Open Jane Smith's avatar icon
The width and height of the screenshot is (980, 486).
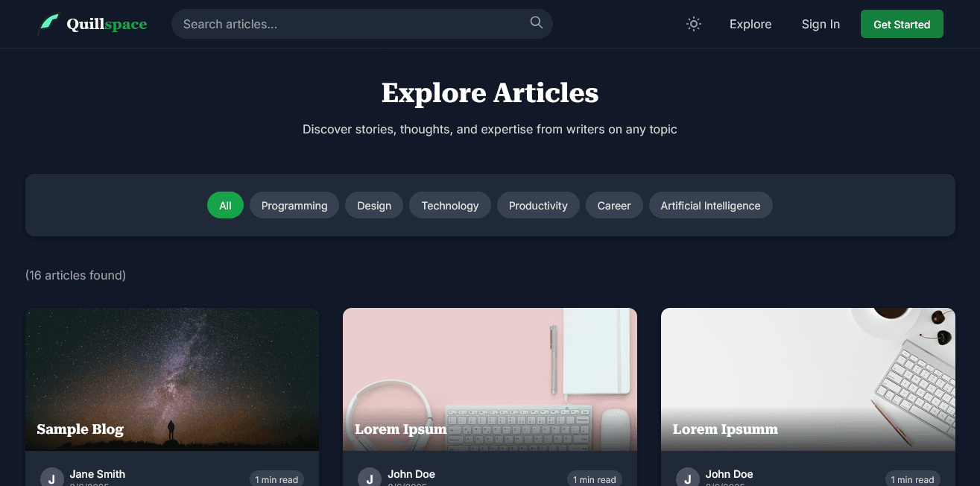[51, 479]
